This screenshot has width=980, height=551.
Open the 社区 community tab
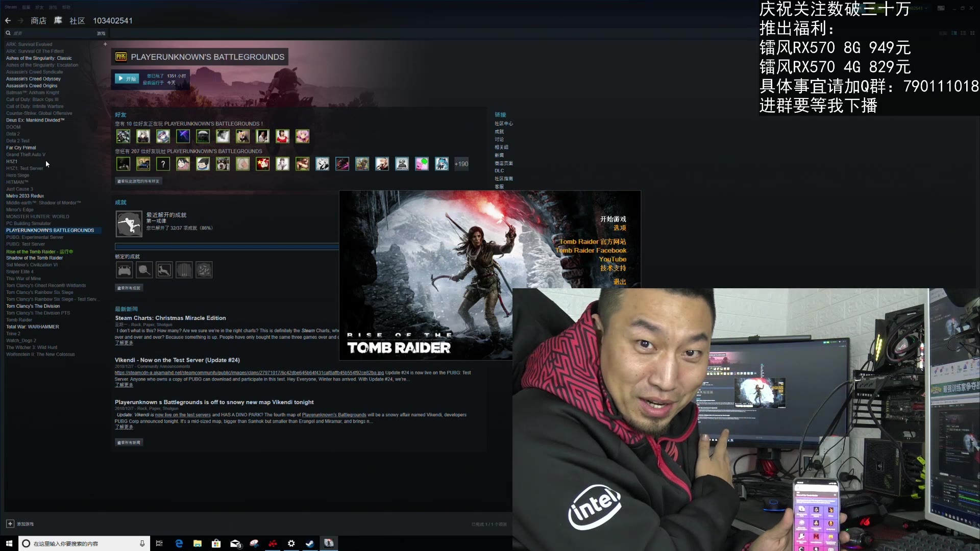(77, 20)
